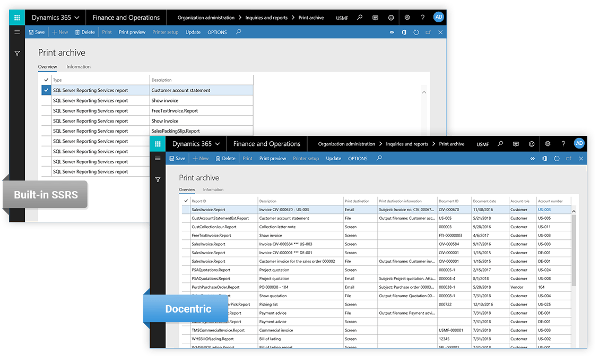Open messages icon in Docentric top bar
599x364 pixels.
coord(516,144)
